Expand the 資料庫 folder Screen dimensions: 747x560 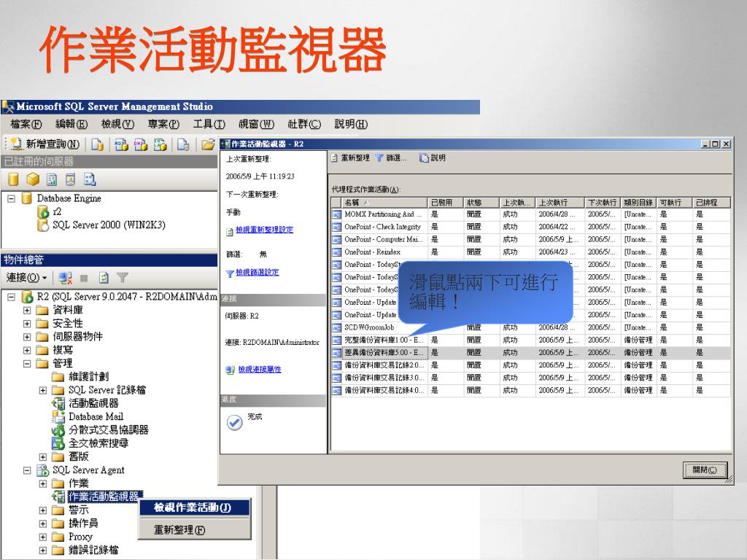coord(27,310)
